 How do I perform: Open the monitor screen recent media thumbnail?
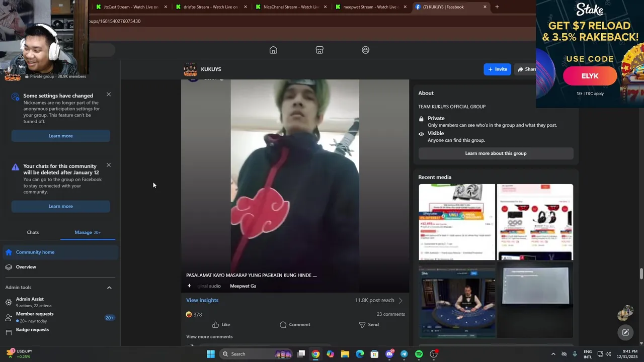click(x=535, y=300)
